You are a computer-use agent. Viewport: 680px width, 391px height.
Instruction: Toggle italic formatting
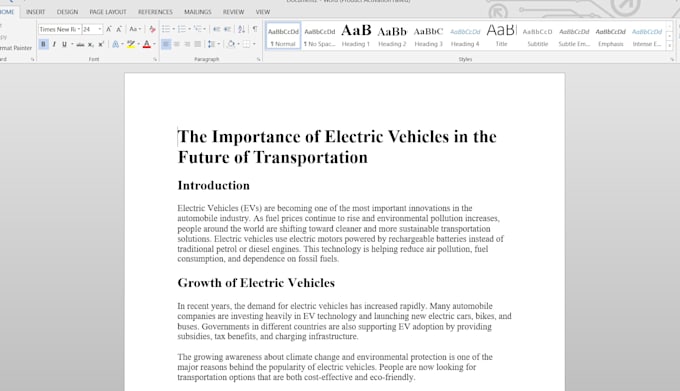pos(54,44)
